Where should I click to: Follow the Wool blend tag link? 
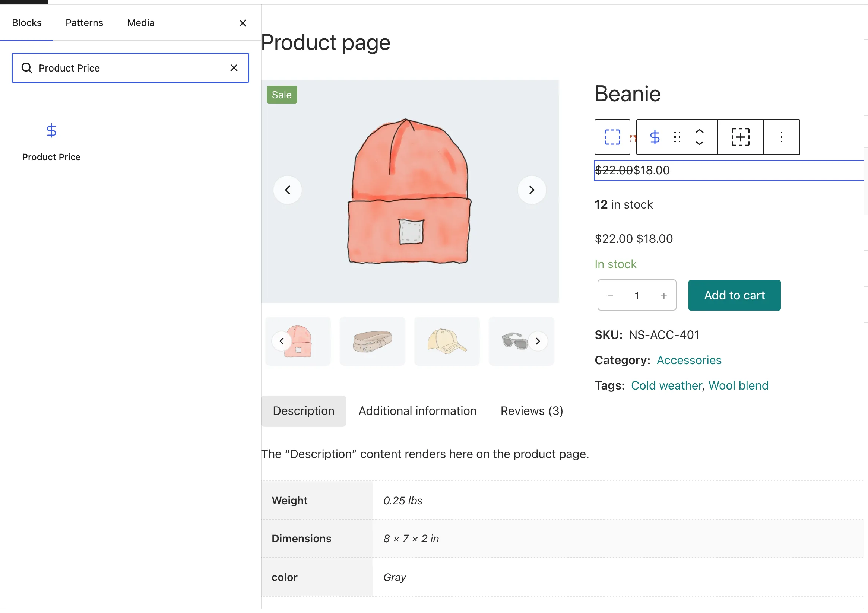(738, 385)
